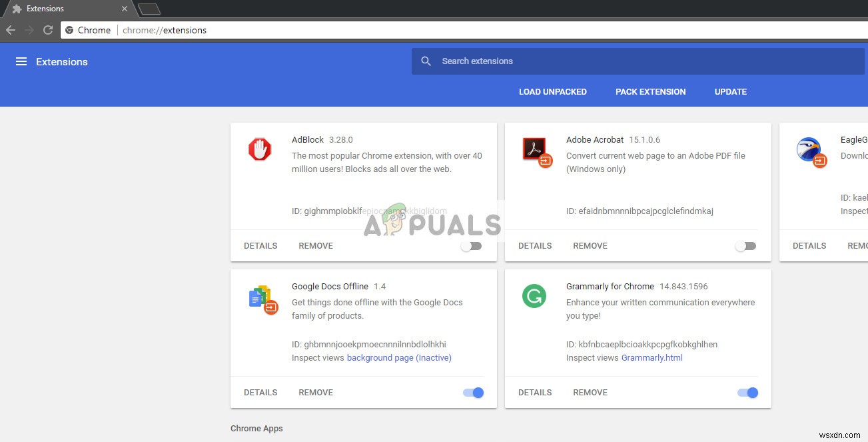The height and width of the screenshot is (442, 868).
Task: Go back with browser back arrow
Action: tap(11, 30)
